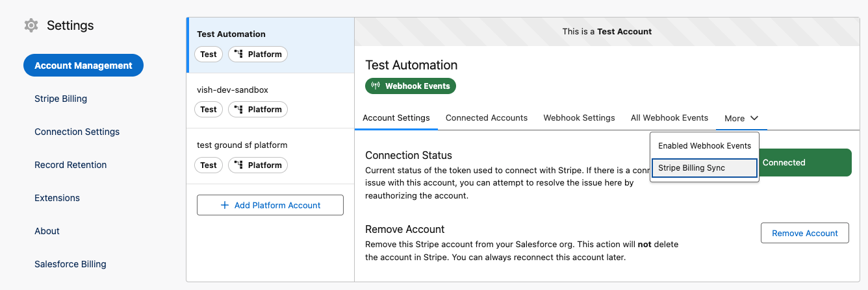Click the green Connected status button
Screen dimensions: 868x290
click(x=806, y=163)
